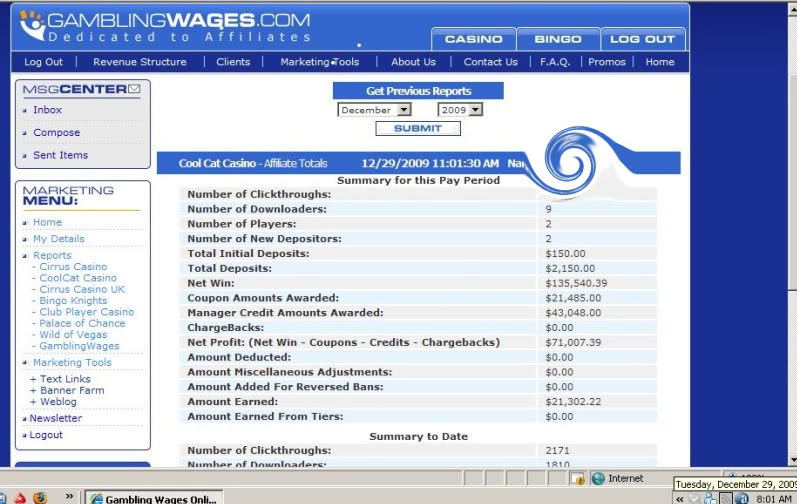This screenshot has width=797, height=504.
Task: Click the Reports link in Marketing Menu
Action: point(52,256)
